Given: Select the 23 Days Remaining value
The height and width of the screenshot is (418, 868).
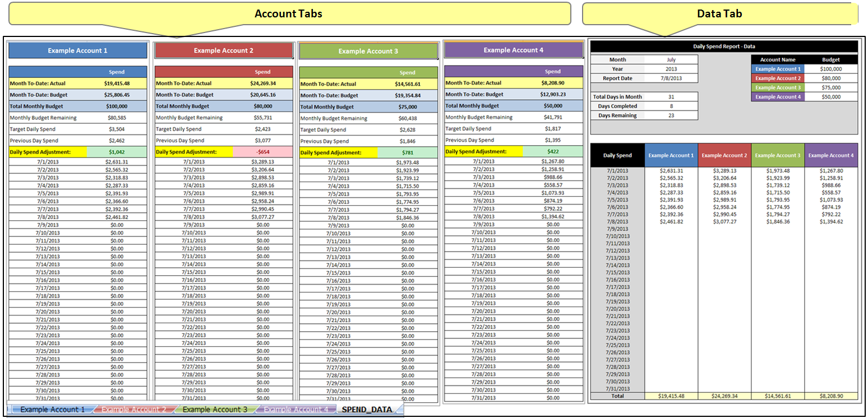Looking at the screenshot, I should [671, 115].
